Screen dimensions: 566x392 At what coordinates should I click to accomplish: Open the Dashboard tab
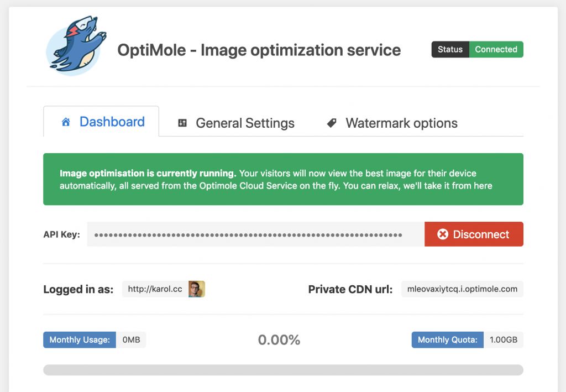tap(111, 122)
